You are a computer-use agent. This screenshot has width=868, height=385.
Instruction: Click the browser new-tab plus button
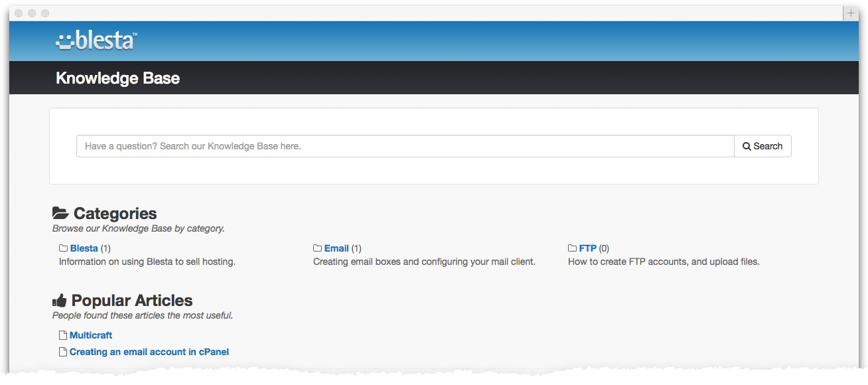tap(850, 13)
